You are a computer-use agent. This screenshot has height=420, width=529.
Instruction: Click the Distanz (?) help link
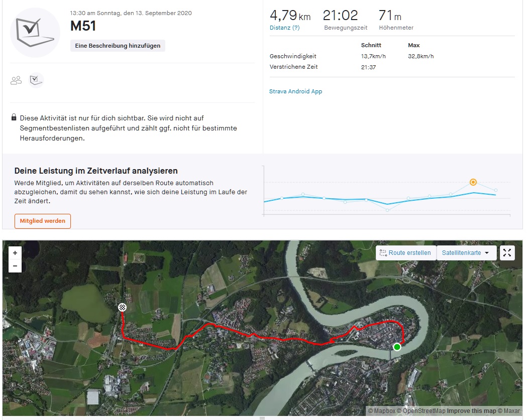point(284,28)
